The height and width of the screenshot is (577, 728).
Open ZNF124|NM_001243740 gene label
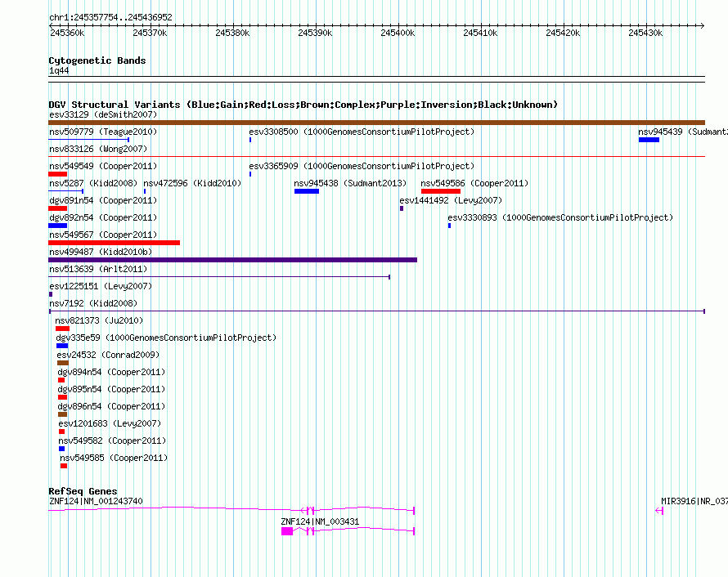(x=96, y=501)
